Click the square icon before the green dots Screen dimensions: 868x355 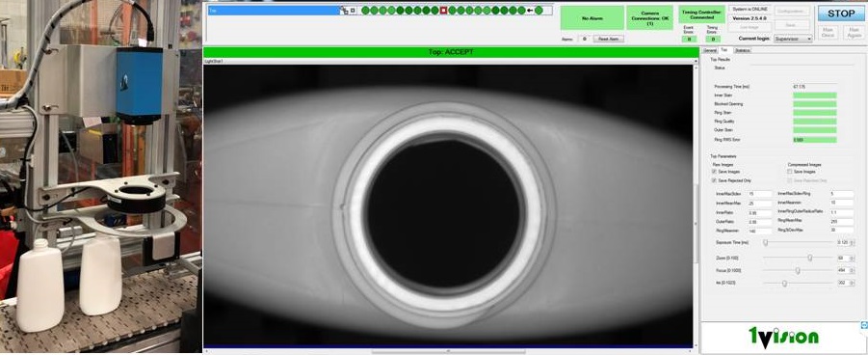coord(354,10)
